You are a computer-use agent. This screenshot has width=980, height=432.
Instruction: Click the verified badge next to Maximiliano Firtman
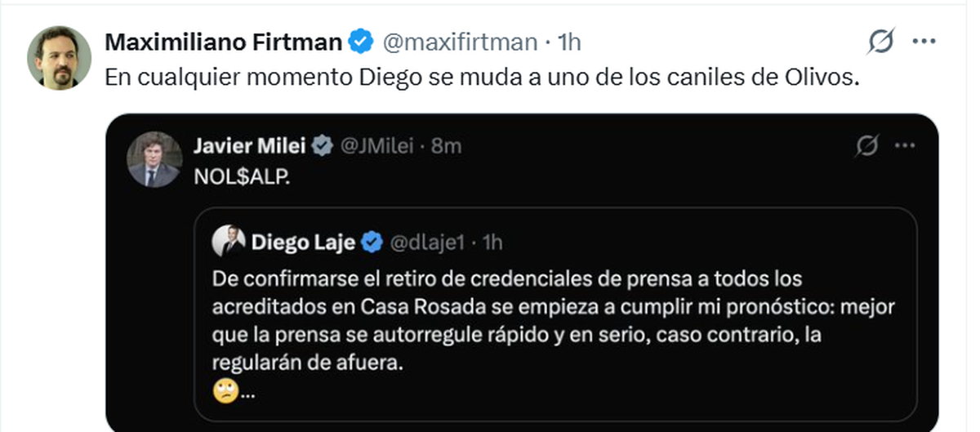(x=362, y=42)
